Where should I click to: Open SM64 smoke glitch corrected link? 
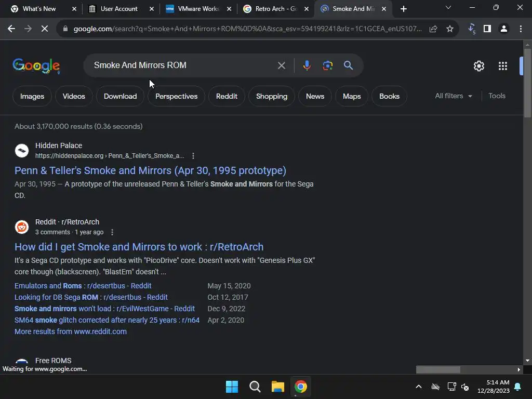click(x=107, y=320)
